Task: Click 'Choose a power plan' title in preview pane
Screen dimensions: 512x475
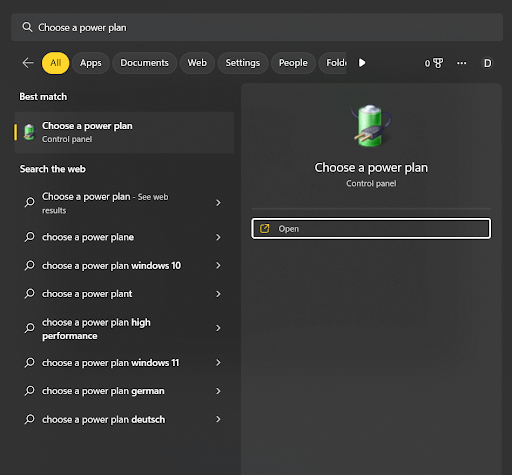Action: 371,168
